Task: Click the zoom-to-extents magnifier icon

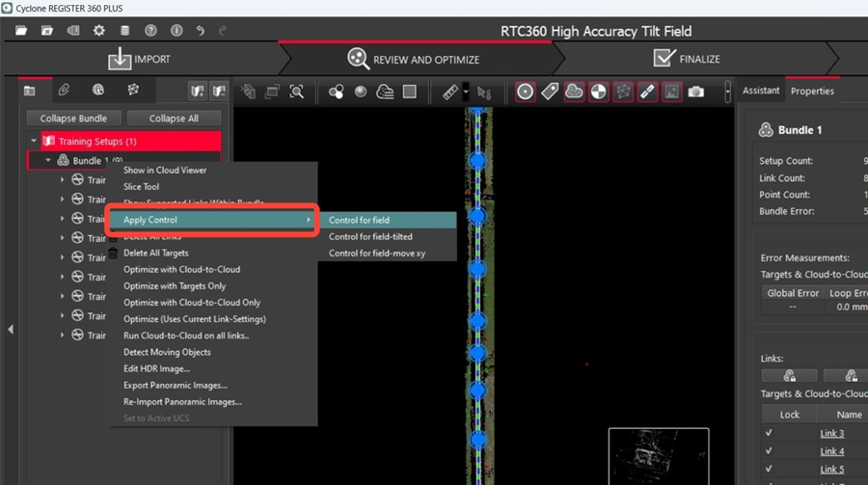Action: [297, 92]
